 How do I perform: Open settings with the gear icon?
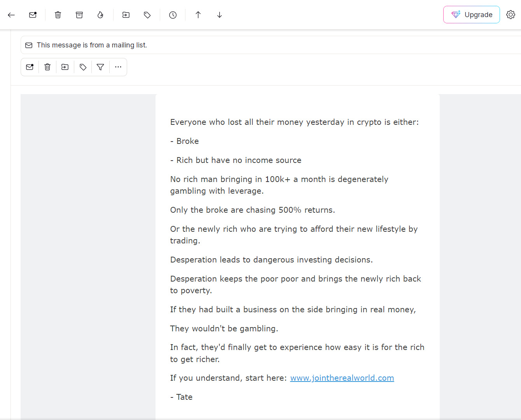pyautogui.click(x=511, y=15)
